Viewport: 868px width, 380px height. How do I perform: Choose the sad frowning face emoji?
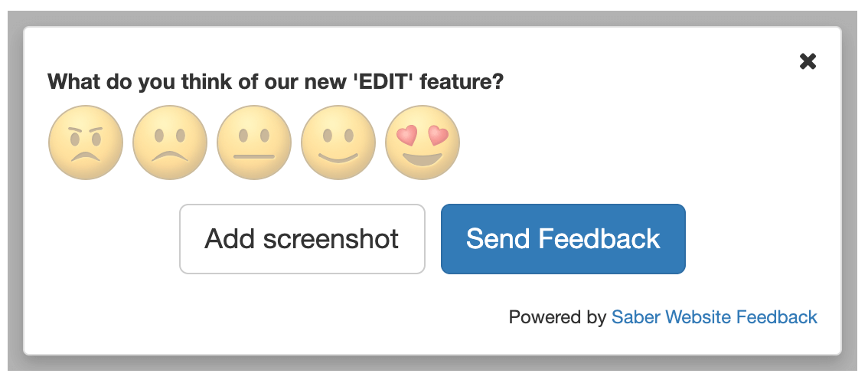coord(170,143)
